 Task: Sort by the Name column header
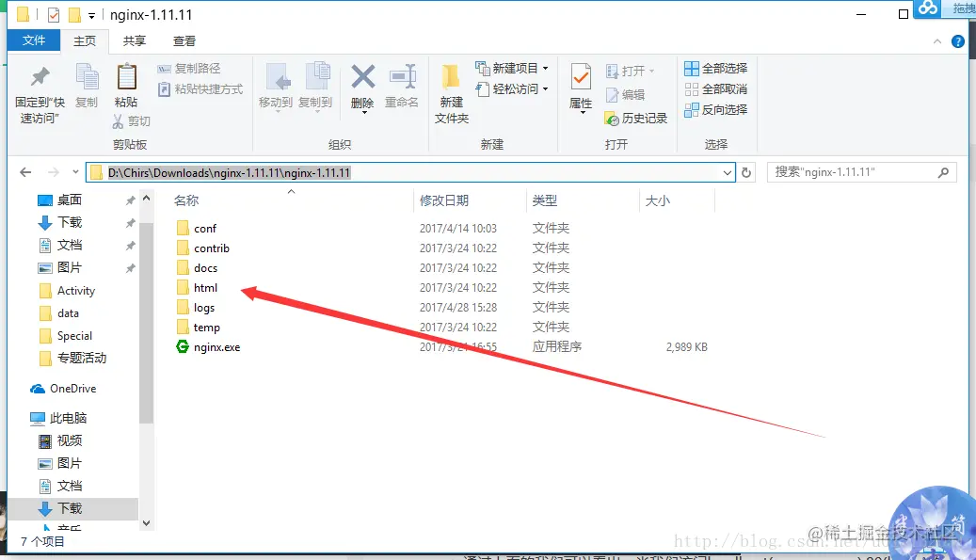pos(186,200)
